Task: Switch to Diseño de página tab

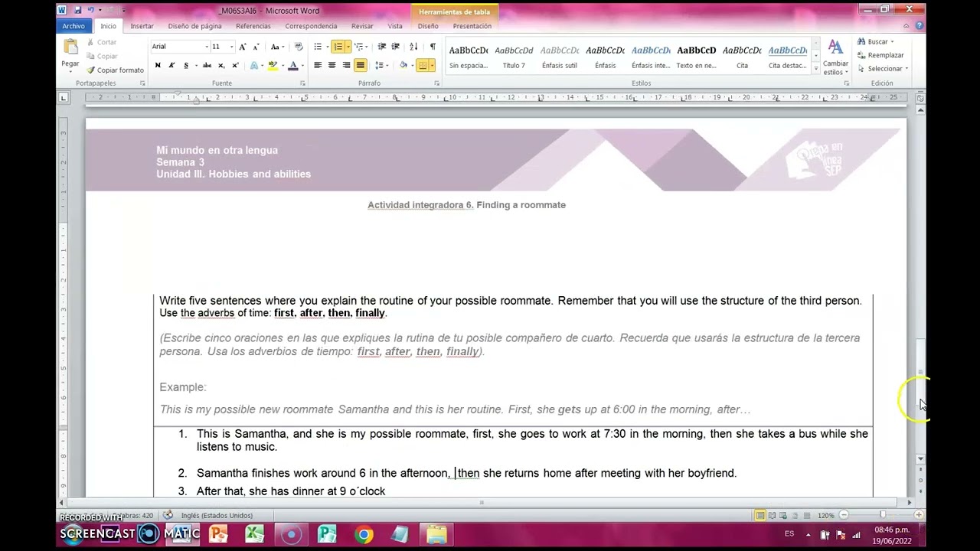Action: pyautogui.click(x=194, y=26)
